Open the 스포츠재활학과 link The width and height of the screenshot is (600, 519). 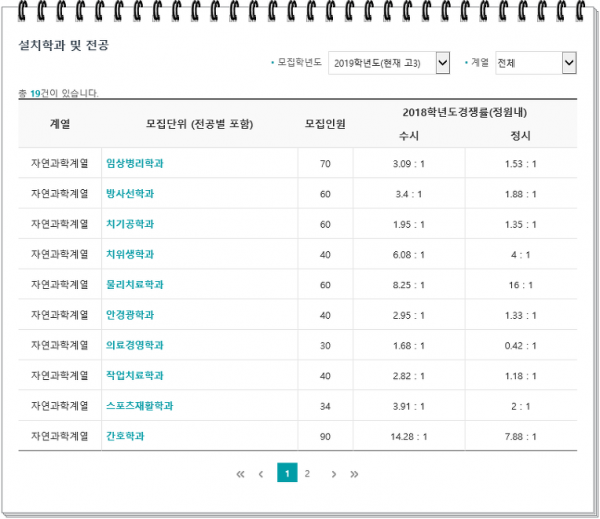(140, 406)
